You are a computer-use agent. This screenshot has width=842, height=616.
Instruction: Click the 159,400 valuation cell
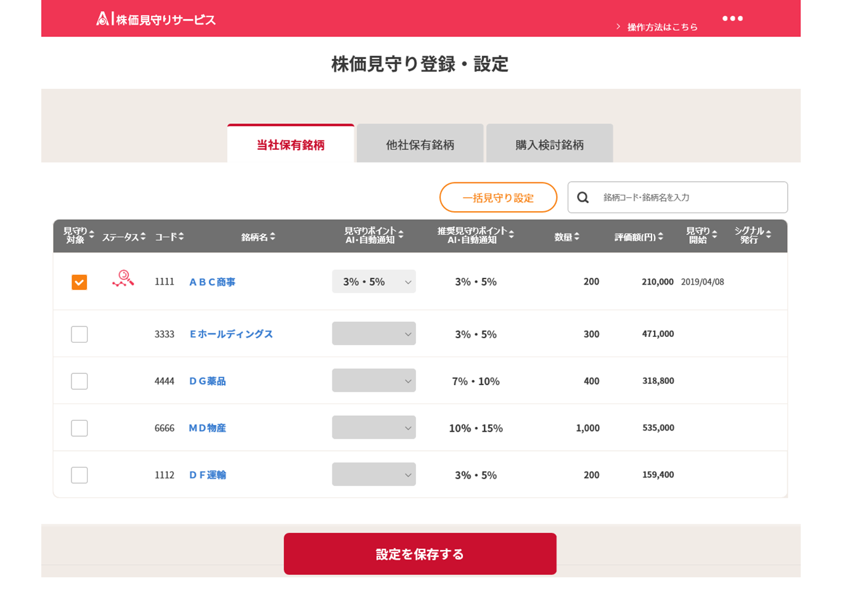click(658, 474)
